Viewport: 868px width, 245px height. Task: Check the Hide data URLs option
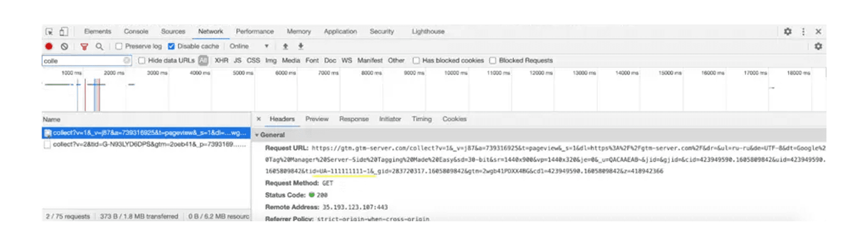point(142,61)
